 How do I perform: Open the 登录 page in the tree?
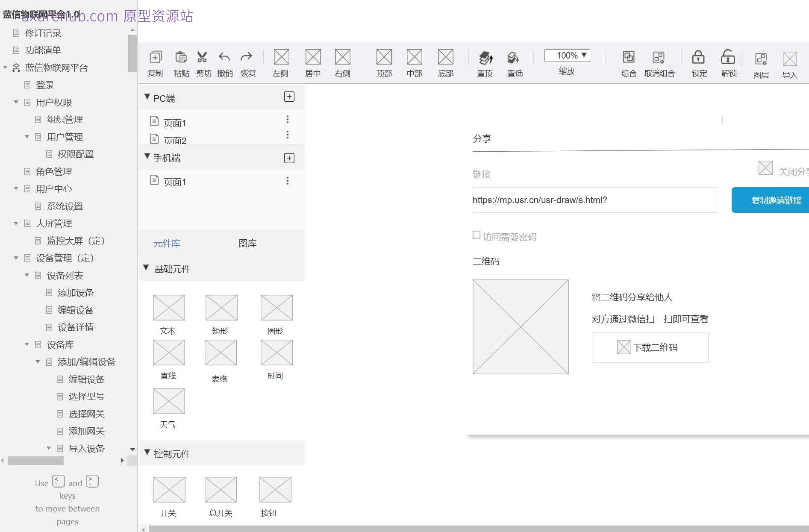45,85
